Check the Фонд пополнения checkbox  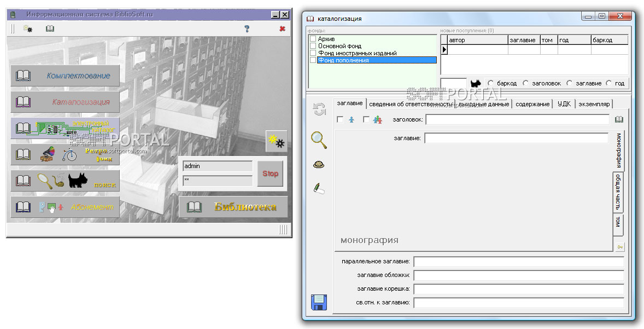tap(313, 60)
